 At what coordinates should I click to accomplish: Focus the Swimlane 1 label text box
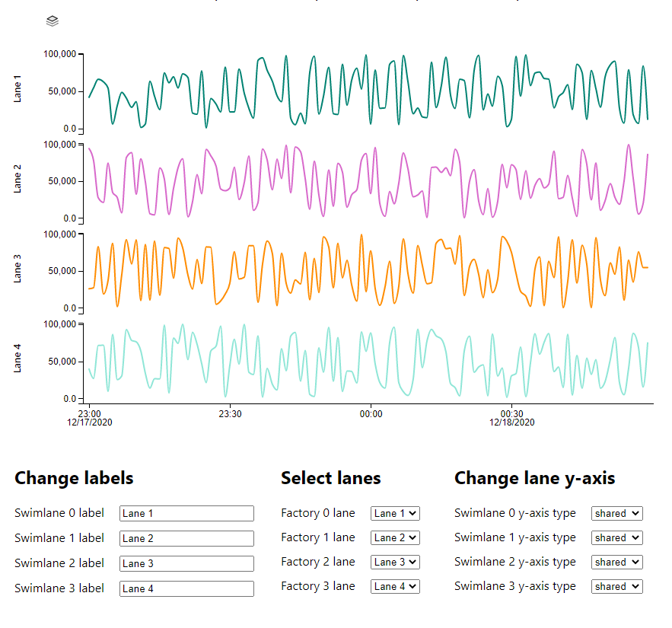186,538
